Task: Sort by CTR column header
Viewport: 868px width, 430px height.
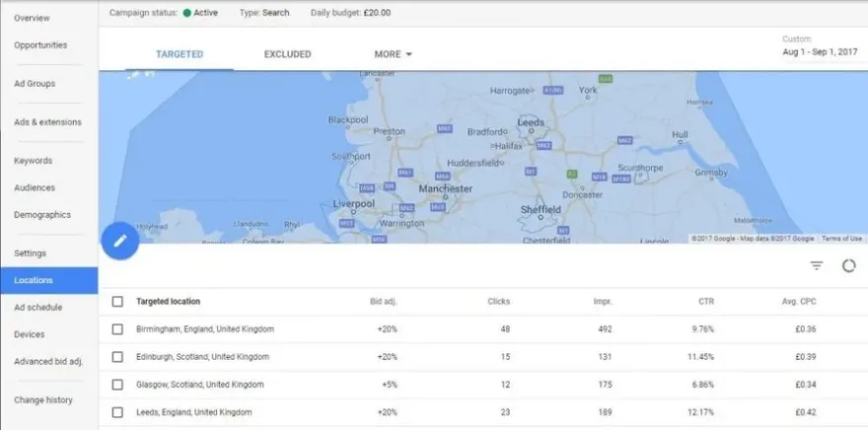Action: click(706, 302)
